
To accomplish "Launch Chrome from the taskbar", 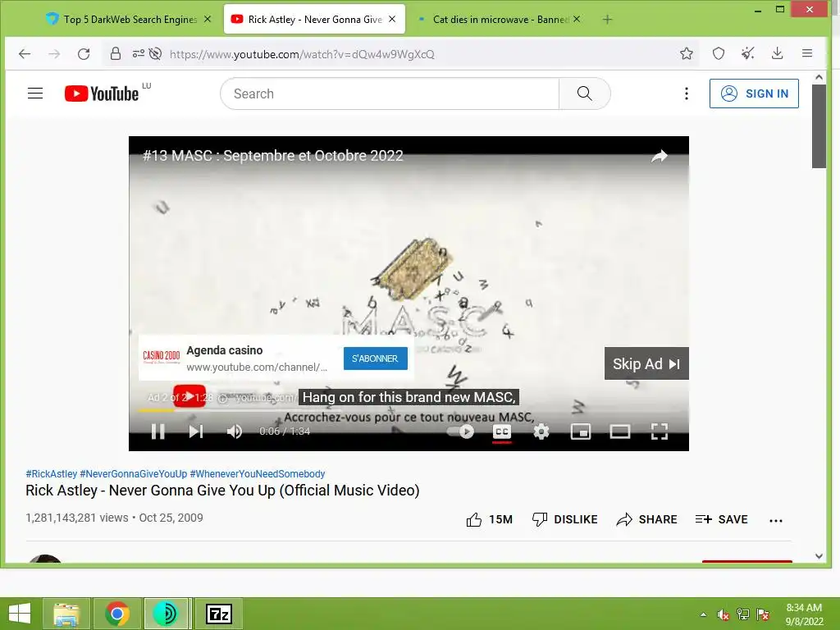I will pos(117,614).
